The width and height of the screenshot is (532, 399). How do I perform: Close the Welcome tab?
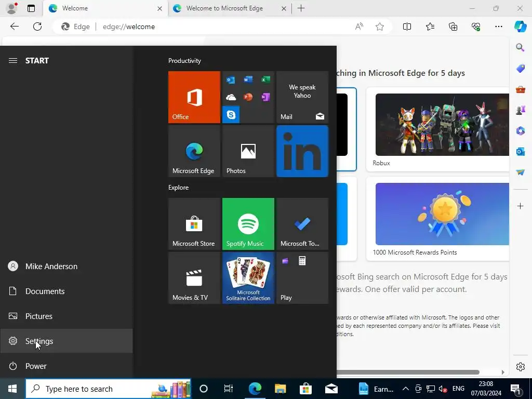[x=159, y=8]
